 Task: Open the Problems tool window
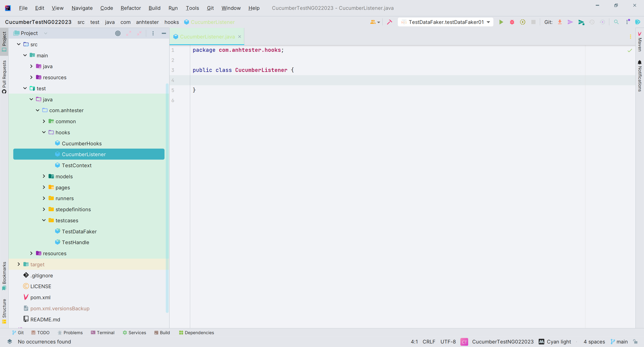[x=70, y=332]
